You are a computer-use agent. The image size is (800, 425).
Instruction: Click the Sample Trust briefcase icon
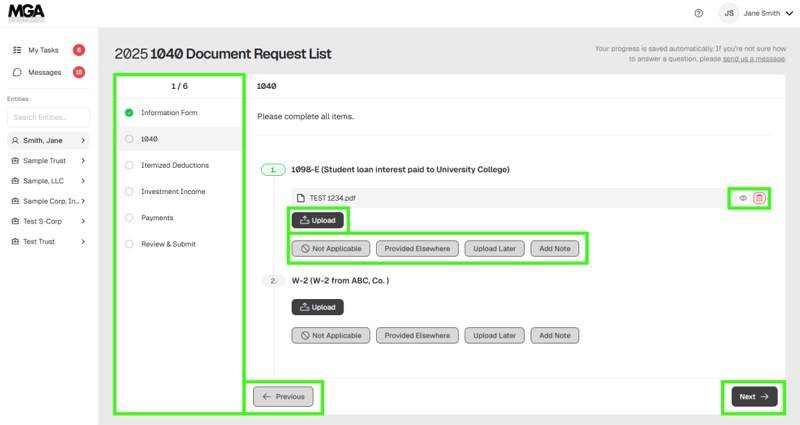pos(15,161)
